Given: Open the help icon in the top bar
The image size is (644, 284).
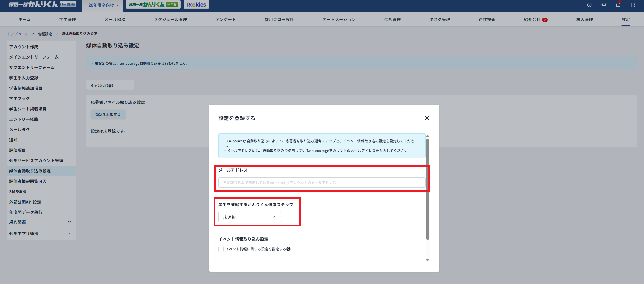Looking at the screenshot, I should pyautogui.click(x=589, y=5).
